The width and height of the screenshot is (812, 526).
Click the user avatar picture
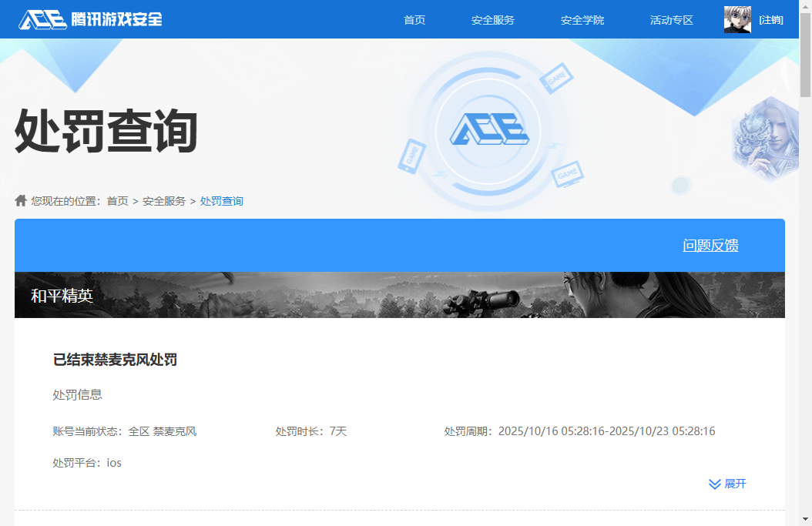[737, 20]
